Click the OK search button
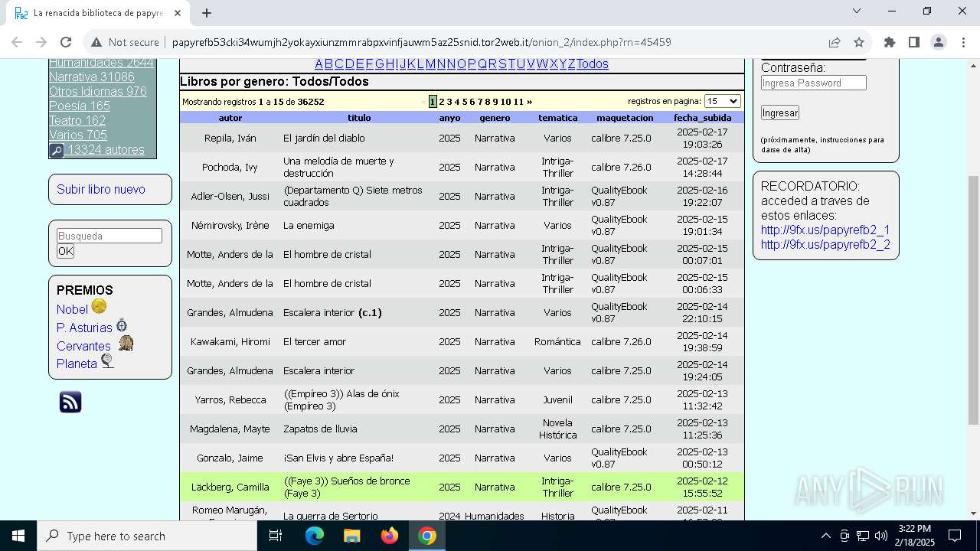Image resolution: width=980 pixels, height=551 pixels. (65, 251)
